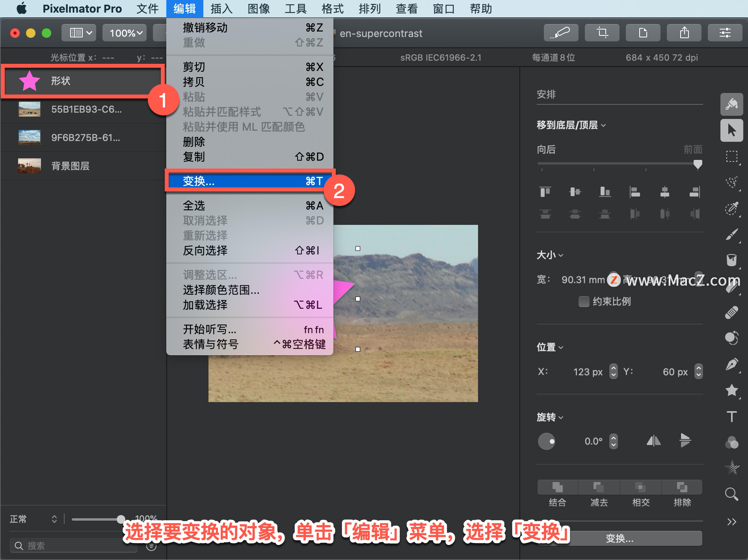The image size is (748, 560).
Task: Click the rotation dial knob
Action: point(547,441)
